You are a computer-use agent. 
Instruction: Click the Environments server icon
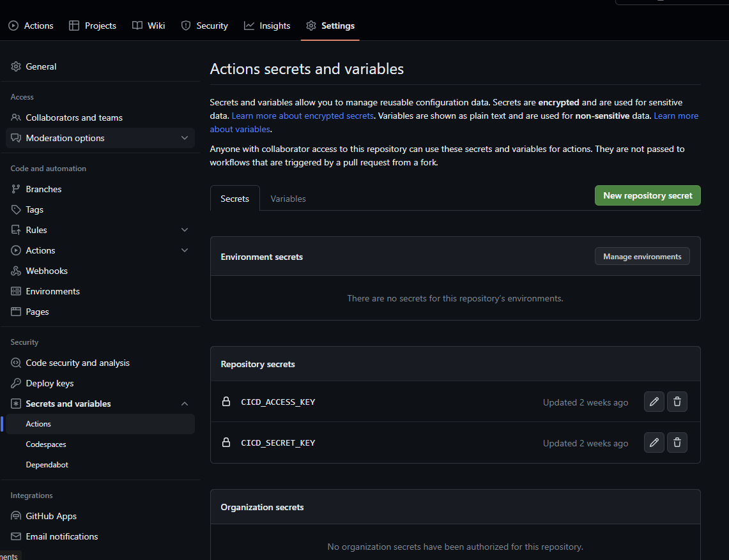point(16,291)
